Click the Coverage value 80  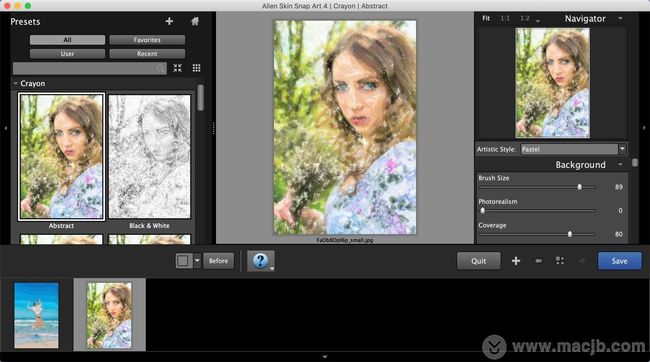coord(618,234)
